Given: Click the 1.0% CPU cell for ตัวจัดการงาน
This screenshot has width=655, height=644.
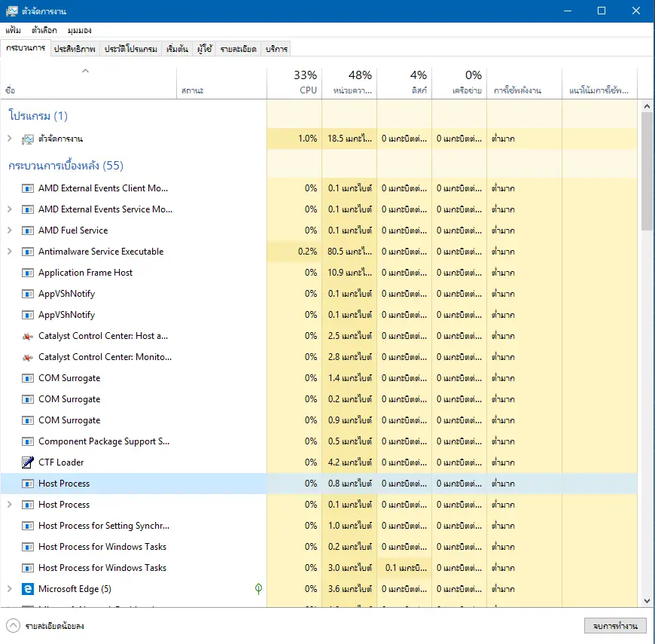Looking at the screenshot, I should pyautogui.click(x=294, y=139).
